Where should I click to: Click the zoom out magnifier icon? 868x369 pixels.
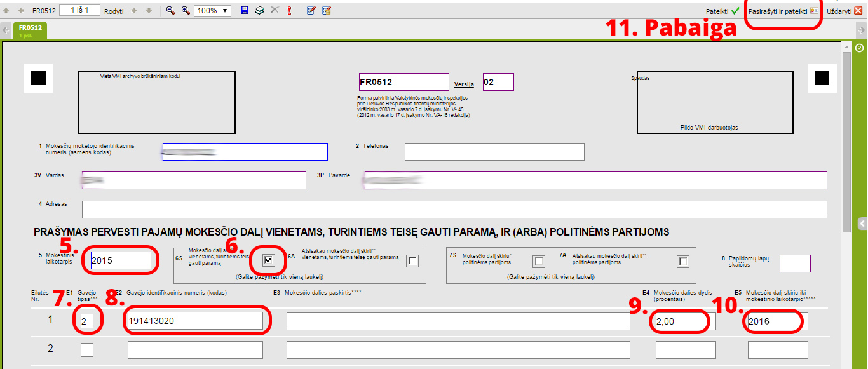coord(170,11)
